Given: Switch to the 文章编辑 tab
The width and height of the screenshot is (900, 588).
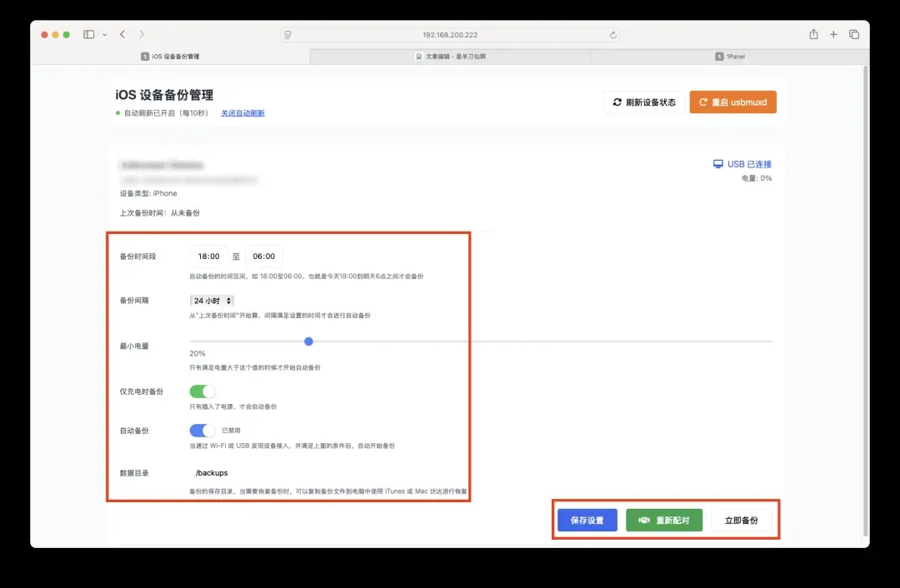Looking at the screenshot, I should point(450,57).
